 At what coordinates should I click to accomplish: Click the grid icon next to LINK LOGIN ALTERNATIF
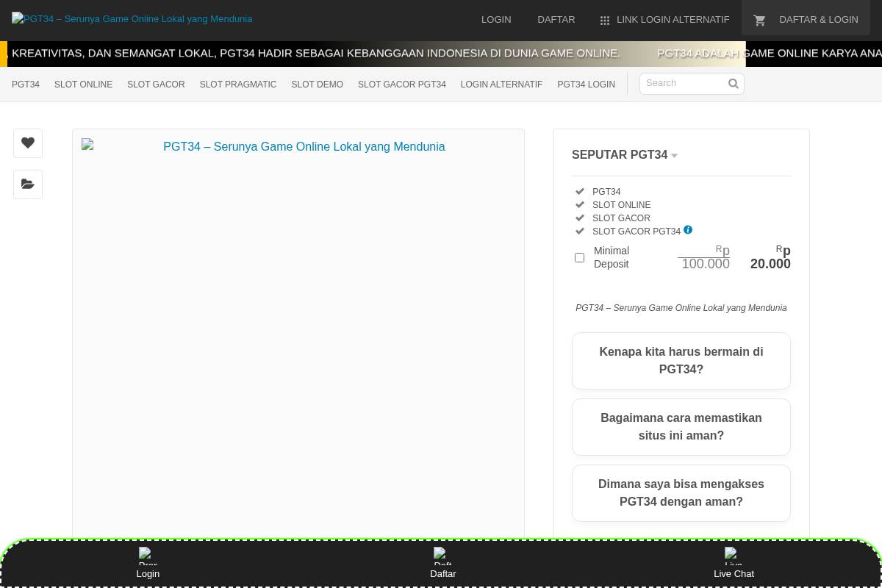click(x=604, y=20)
